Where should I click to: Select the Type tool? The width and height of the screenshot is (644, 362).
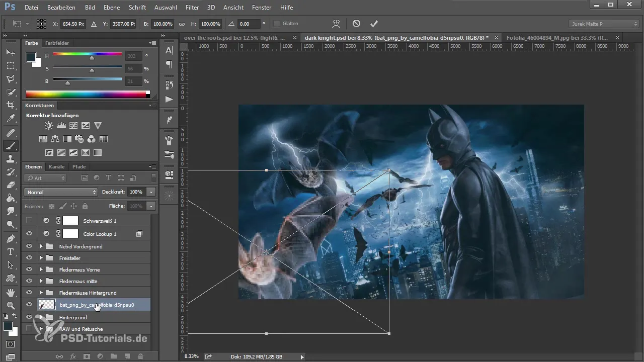11,251
